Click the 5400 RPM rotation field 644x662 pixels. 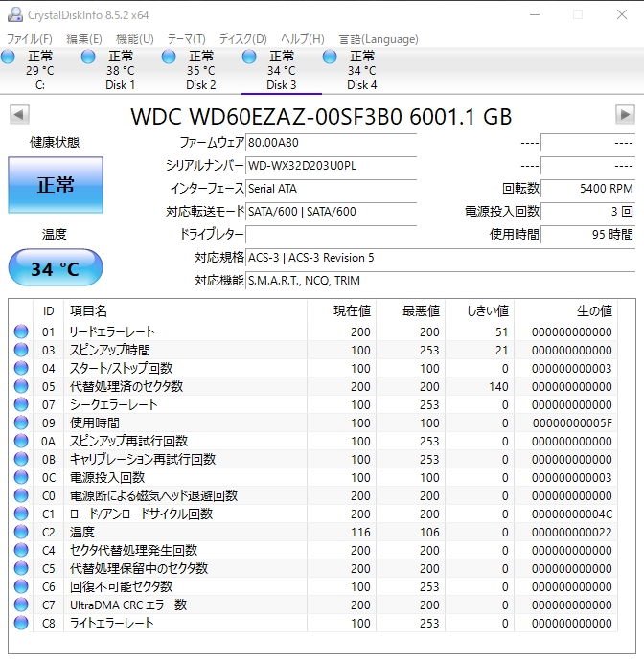click(x=587, y=189)
